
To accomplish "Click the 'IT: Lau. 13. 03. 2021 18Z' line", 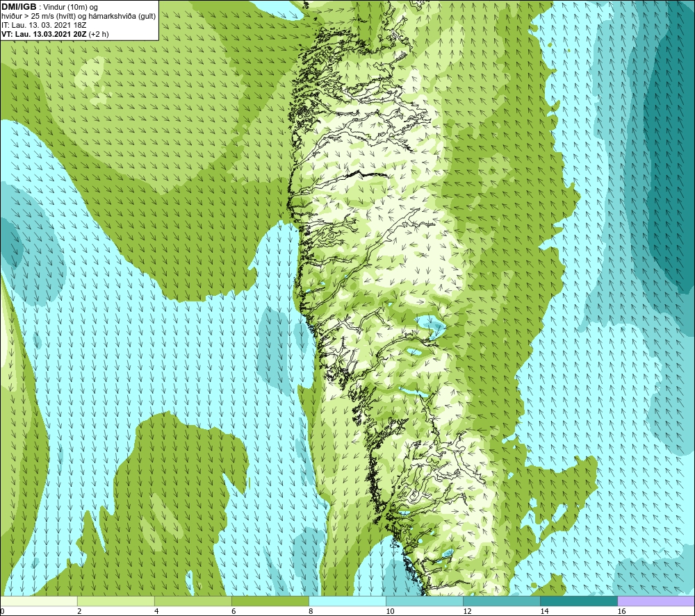I will point(44,25).
